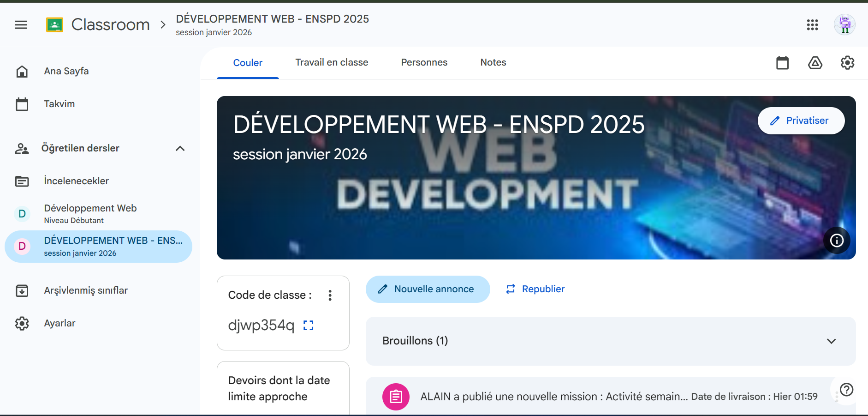Show class info on banner
Screen dimensions: 868x416
[837, 241]
